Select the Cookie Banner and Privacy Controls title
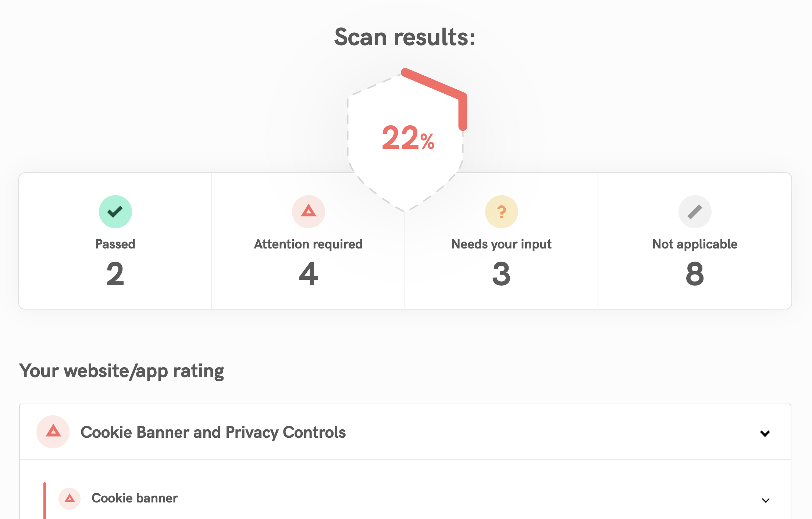 pos(213,432)
